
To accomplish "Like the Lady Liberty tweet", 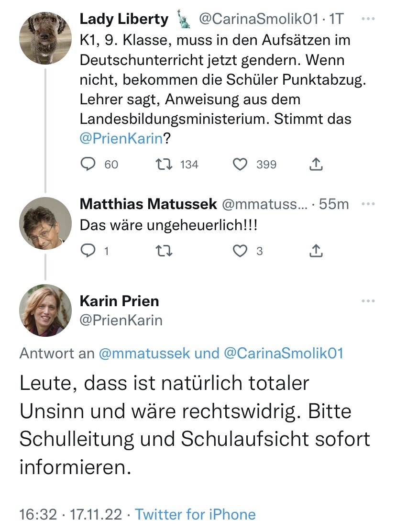I will pyautogui.click(x=240, y=164).
